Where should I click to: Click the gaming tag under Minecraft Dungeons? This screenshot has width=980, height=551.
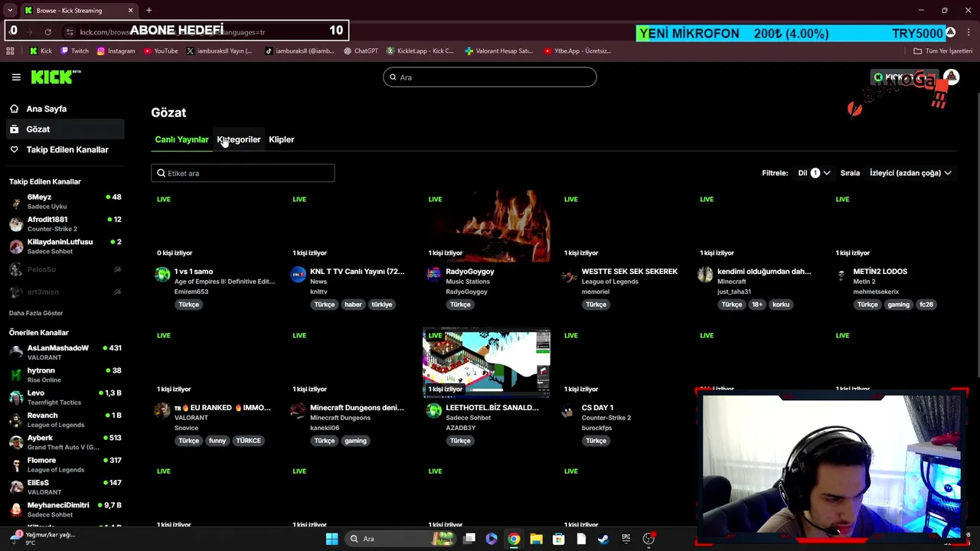pos(355,441)
